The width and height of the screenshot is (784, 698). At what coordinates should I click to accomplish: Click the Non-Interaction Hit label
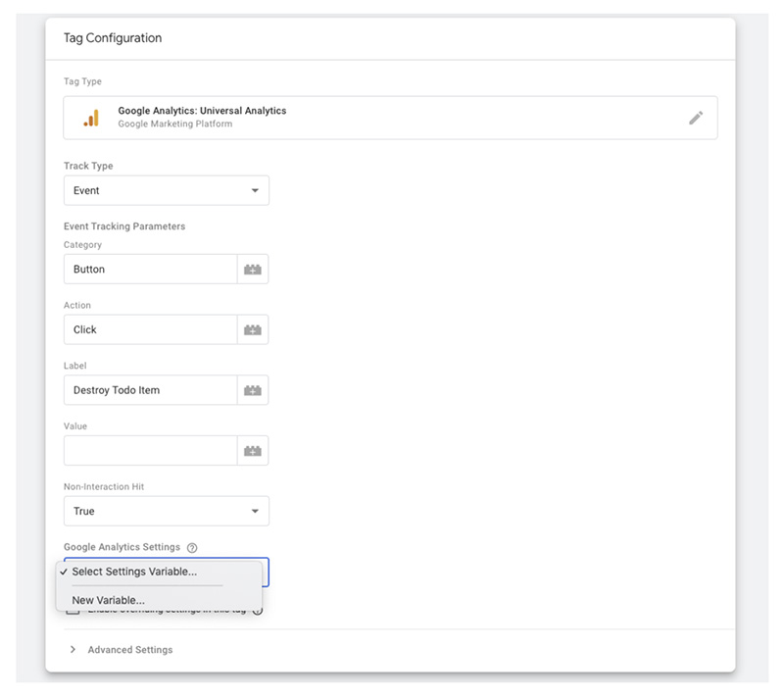pos(104,487)
